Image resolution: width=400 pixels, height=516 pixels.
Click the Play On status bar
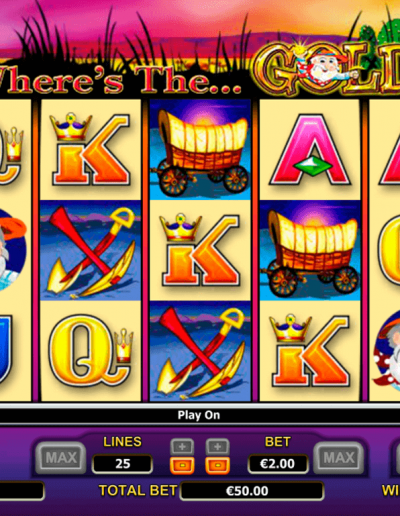coord(199,415)
